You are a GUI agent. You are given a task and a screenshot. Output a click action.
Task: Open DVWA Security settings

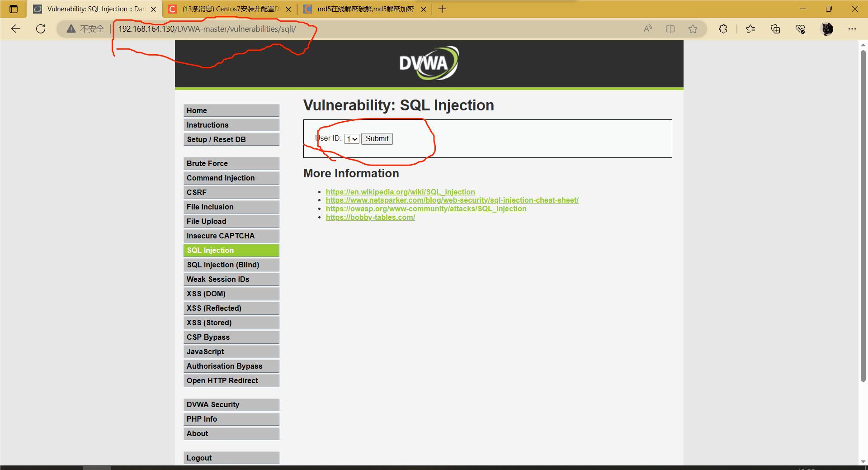(231, 404)
